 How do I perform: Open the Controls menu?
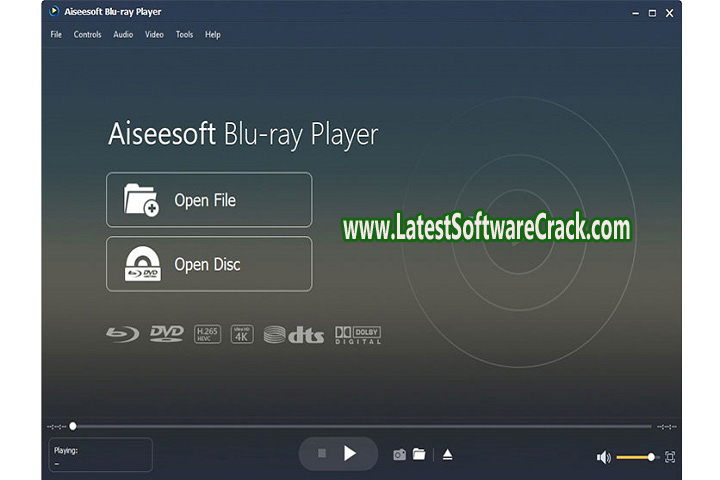tap(87, 34)
